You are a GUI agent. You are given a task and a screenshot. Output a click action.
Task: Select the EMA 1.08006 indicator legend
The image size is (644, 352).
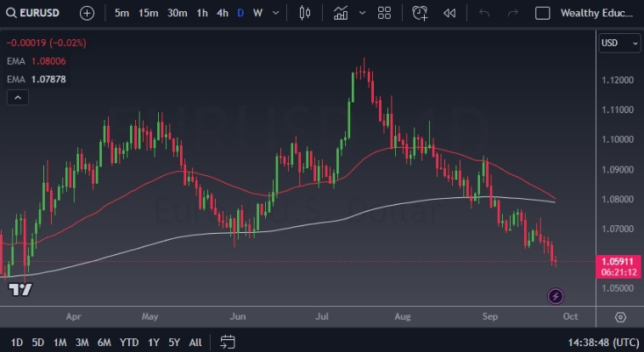pyautogui.click(x=37, y=61)
